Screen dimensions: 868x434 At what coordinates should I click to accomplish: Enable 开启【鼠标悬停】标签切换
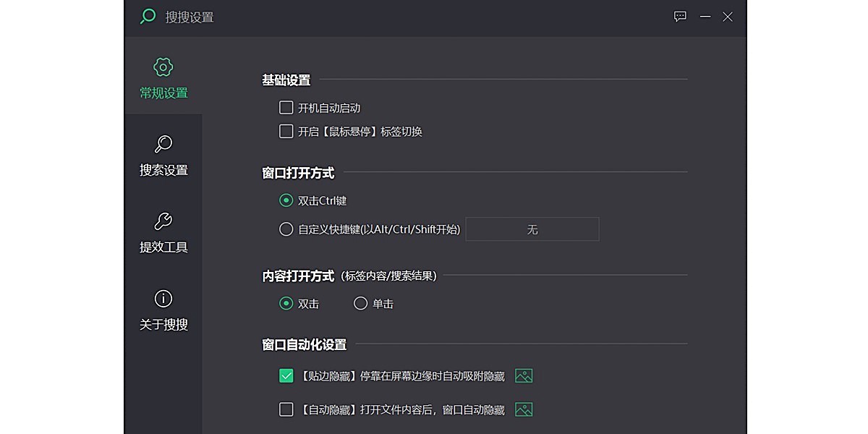[286, 131]
